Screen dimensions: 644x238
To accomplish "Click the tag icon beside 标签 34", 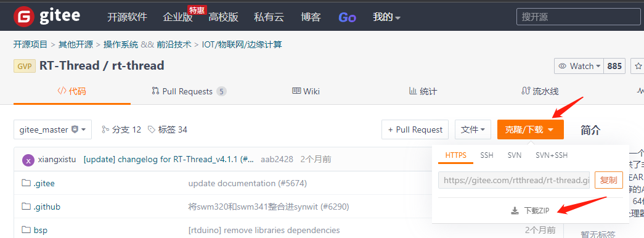I will 152,129.
